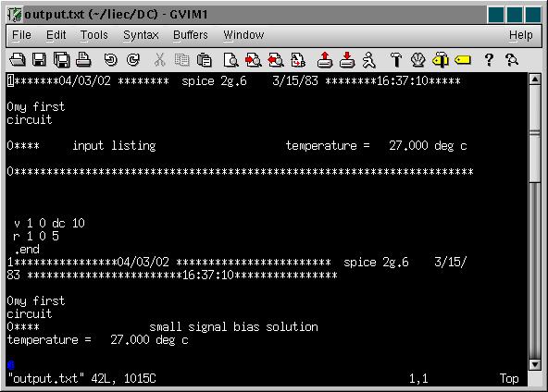This screenshot has width=548, height=392.
Task: Click the Save All files icon
Action: 61,60
